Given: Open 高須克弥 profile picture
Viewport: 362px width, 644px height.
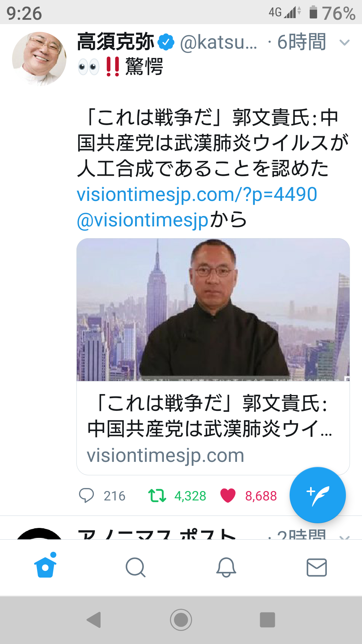Looking at the screenshot, I should pyautogui.click(x=39, y=59).
